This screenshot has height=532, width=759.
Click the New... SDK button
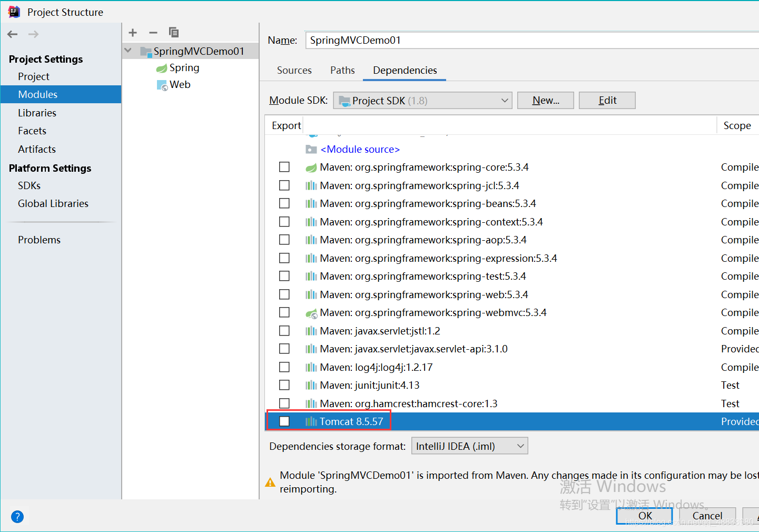546,101
